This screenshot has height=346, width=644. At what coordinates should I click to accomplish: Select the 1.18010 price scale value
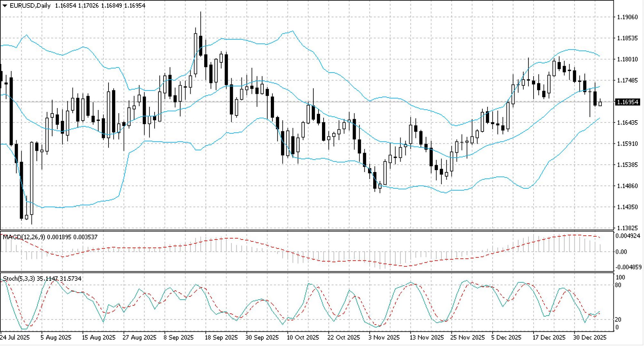pos(627,59)
